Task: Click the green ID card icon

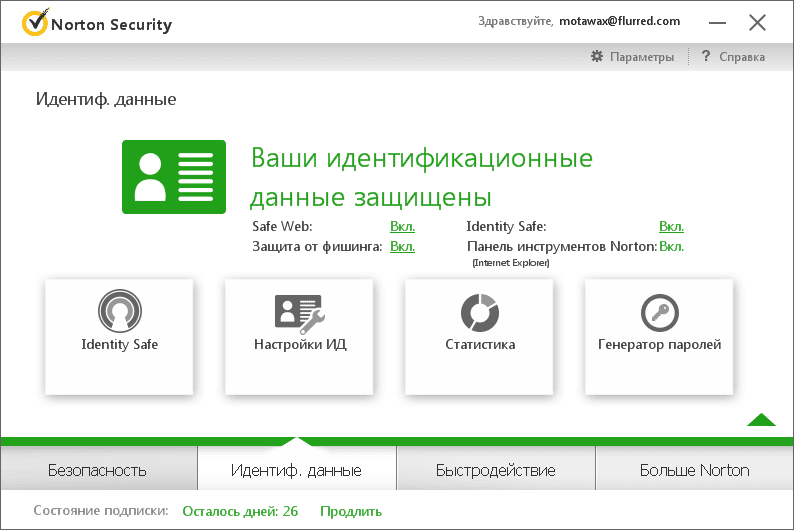Action: tap(174, 177)
